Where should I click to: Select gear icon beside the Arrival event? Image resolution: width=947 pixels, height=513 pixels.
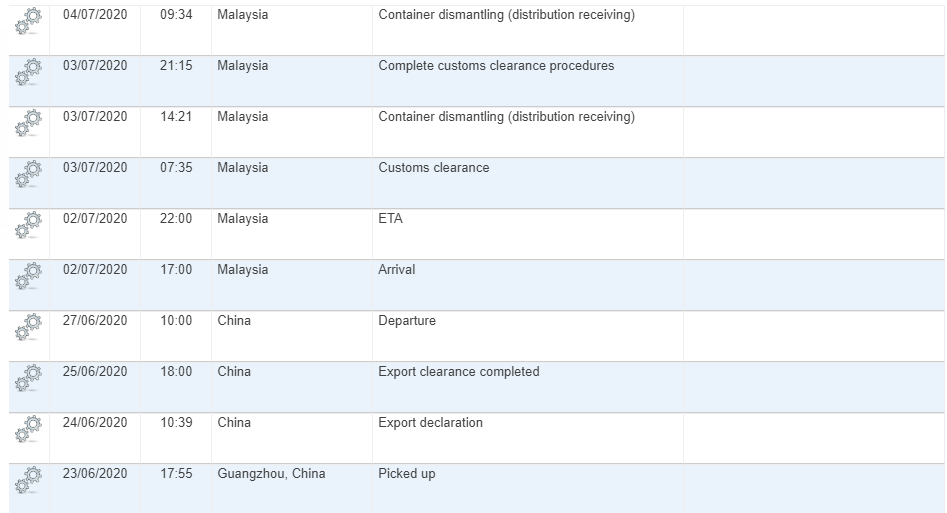point(28,276)
